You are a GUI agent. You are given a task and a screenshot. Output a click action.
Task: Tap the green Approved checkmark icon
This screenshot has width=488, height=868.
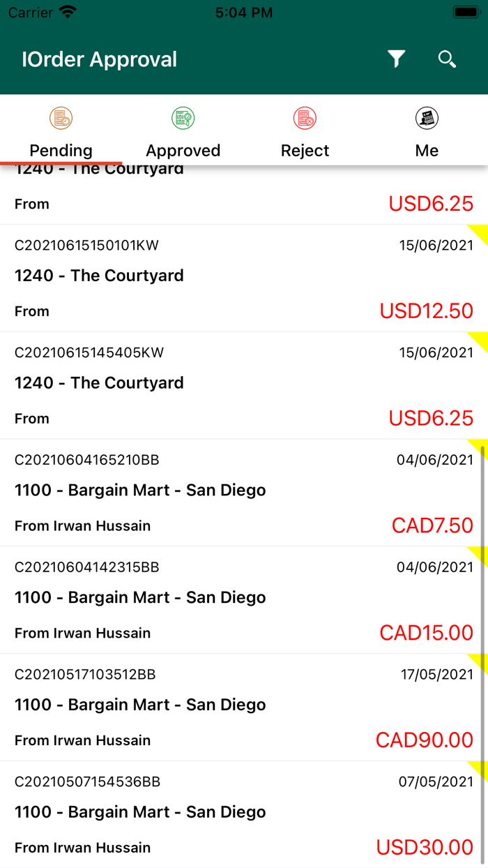183,117
